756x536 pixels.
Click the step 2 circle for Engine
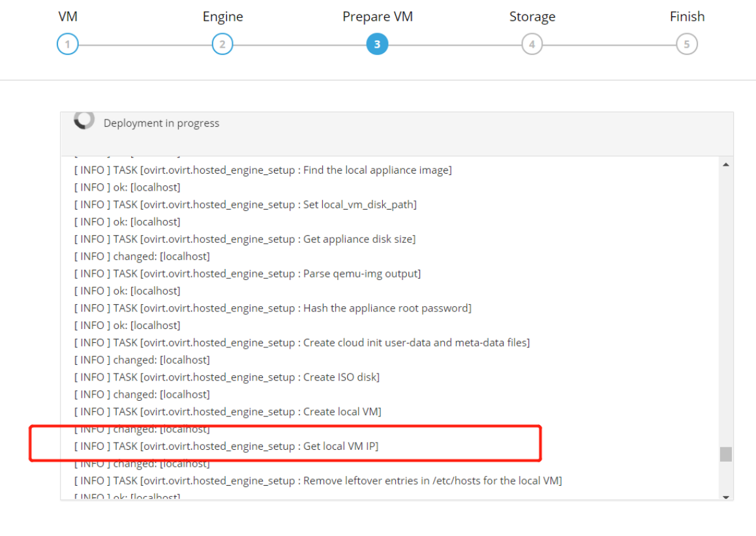pyautogui.click(x=222, y=45)
